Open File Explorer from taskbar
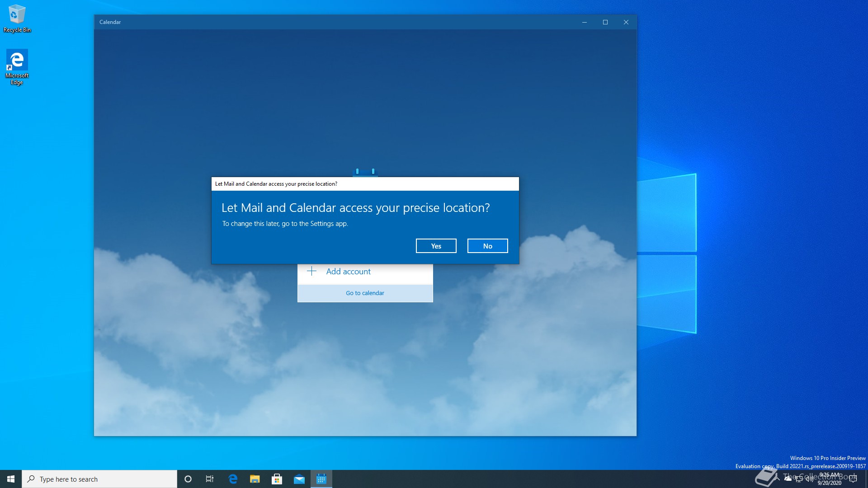868x488 pixels. [255, 479]
